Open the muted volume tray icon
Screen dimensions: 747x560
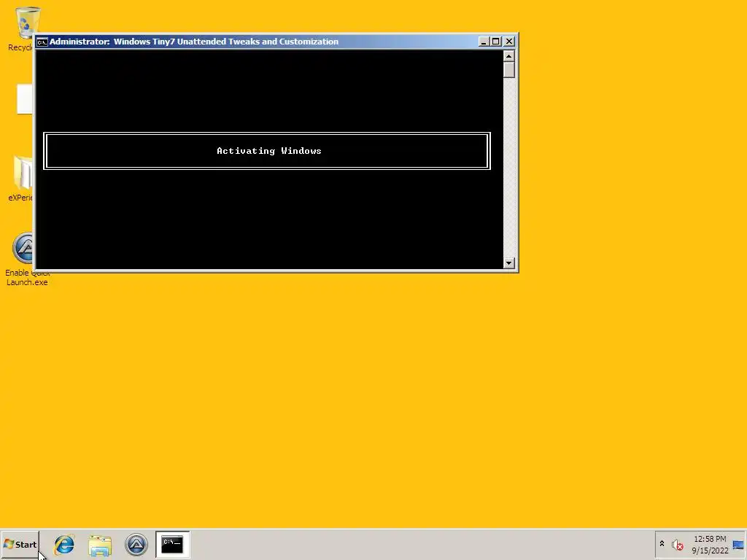[678, 544]
